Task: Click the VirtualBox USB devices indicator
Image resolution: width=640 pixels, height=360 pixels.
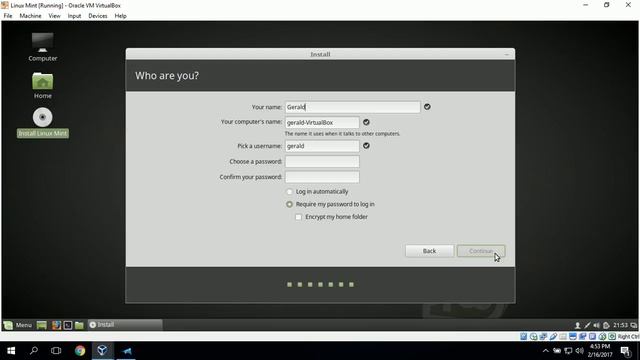Action: point(553,337)
